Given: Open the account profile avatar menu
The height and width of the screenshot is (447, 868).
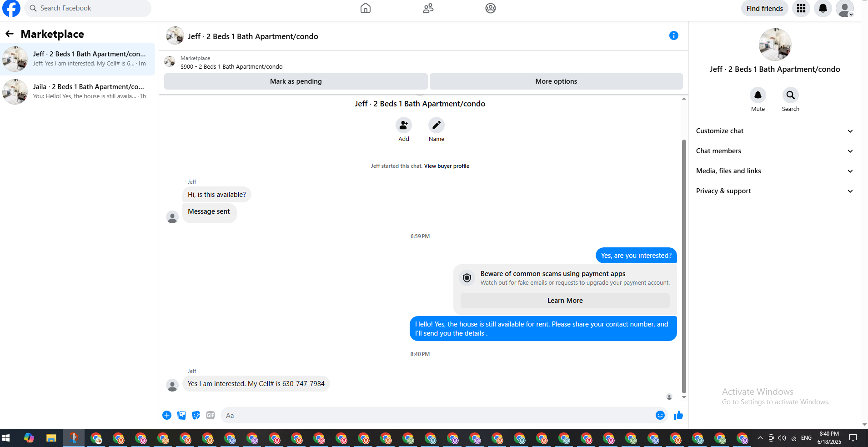Looking at the screenshot, I should click(845, 8).
